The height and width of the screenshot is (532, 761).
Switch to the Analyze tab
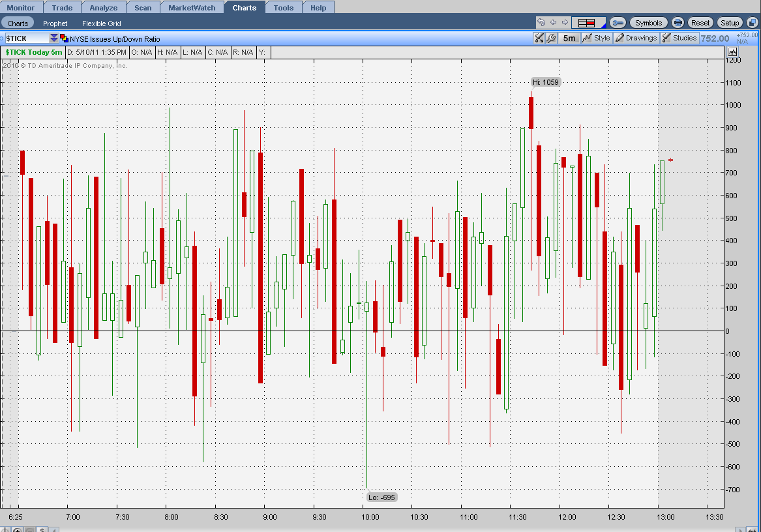pos(104,8)
